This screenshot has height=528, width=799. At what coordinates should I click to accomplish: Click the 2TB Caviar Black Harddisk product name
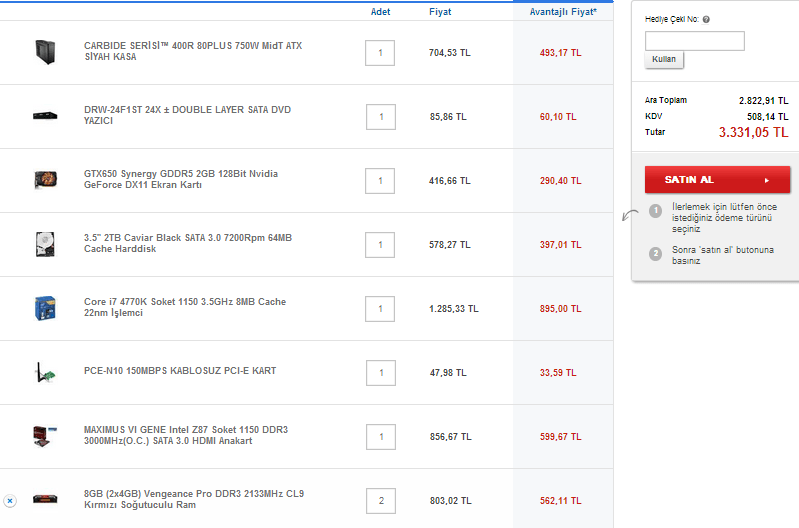[x=188, y=243]
